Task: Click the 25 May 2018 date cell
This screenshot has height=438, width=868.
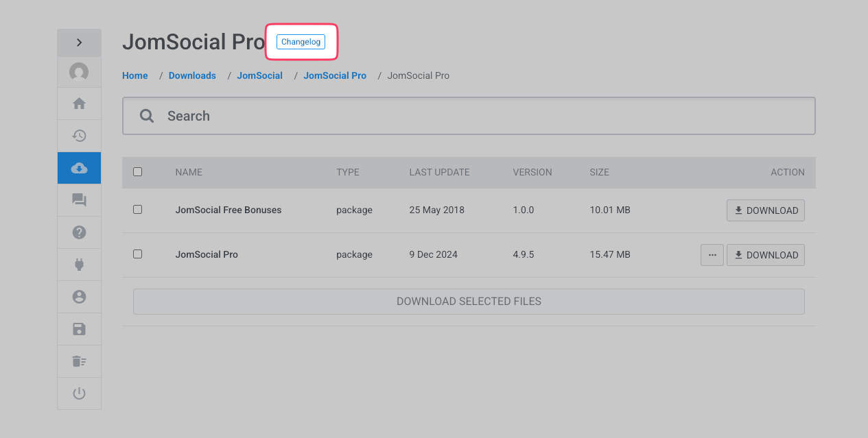Action: tap(436, 210)
